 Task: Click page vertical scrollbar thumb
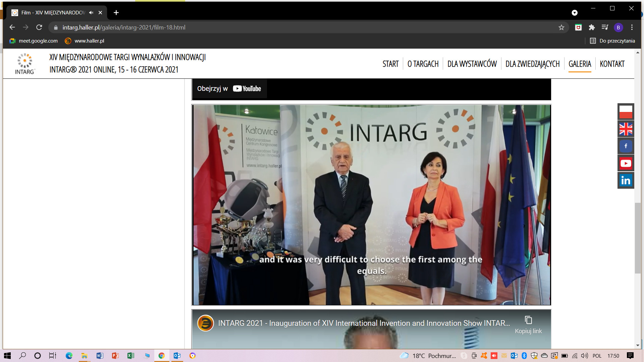638,238
